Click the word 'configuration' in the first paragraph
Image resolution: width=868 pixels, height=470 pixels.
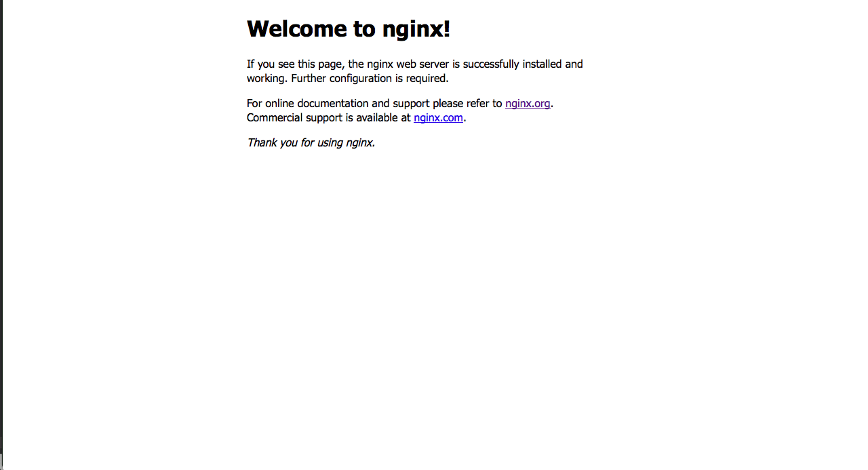pos(359,79)
